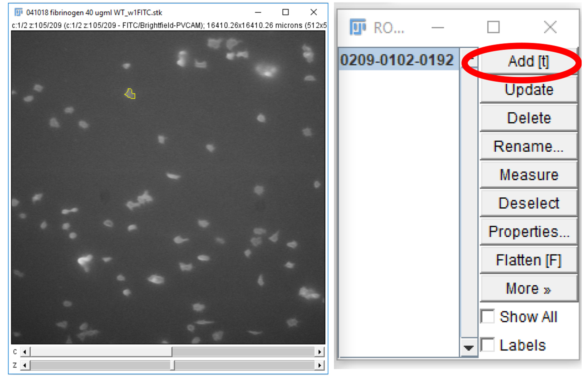Click the Measure button
Image resolution: width=588 pixels, height=378 pixels.
(528, 175)
